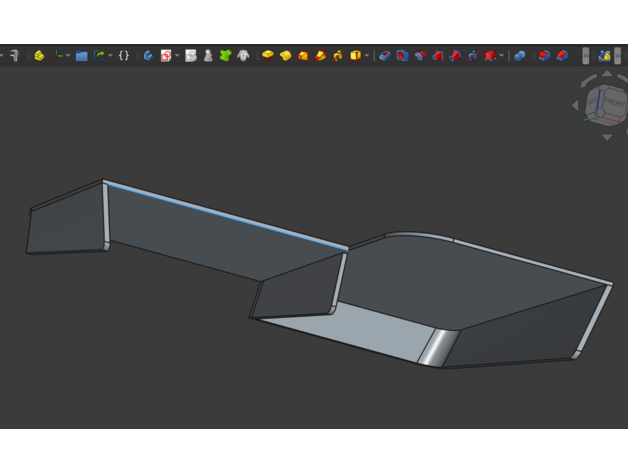This screenshot has height=472, width=628.
Task: Select the Hole tool icon
Action: pos(402,56)
